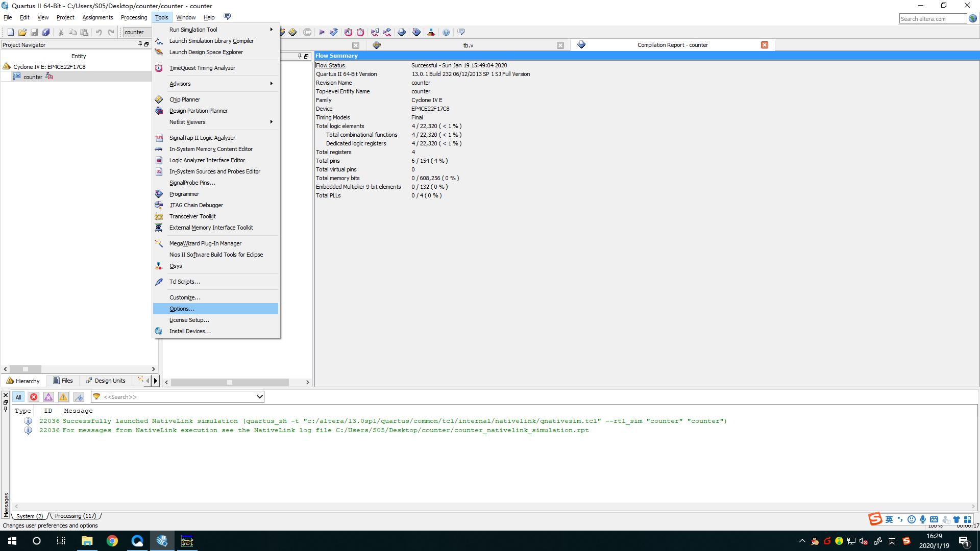
Task: Click the Save icon in the toolbar
Action: pyautogui.click(x=34, y=32)
